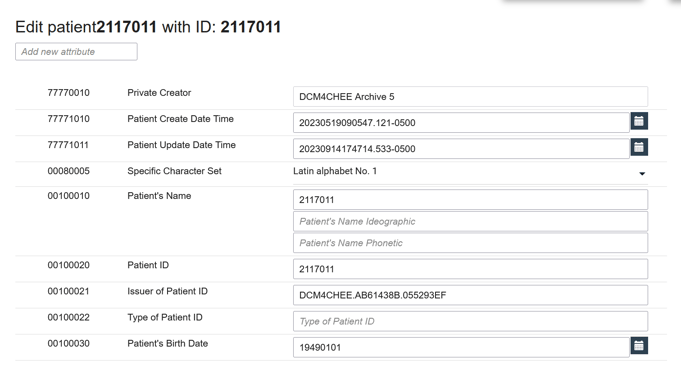Screen dimensions: 681x370
Task: Click the Patient's Name Ideographic field
Action: (470, 221)
